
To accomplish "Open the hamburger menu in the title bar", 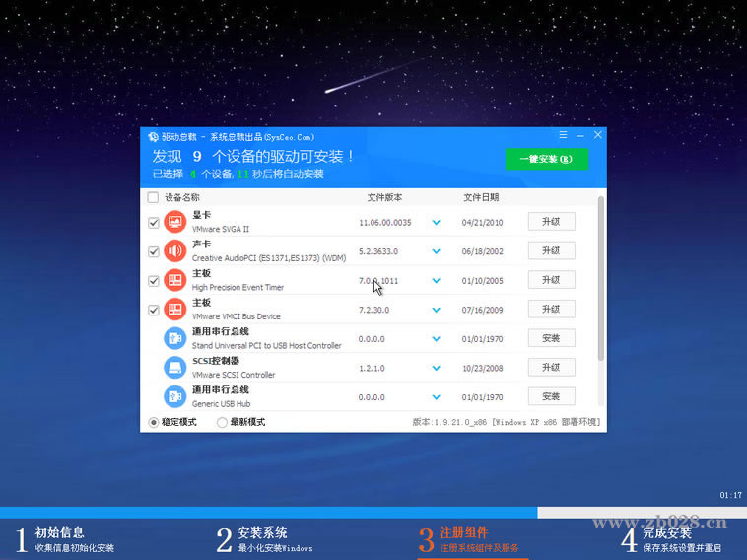I will click(563, 135).
